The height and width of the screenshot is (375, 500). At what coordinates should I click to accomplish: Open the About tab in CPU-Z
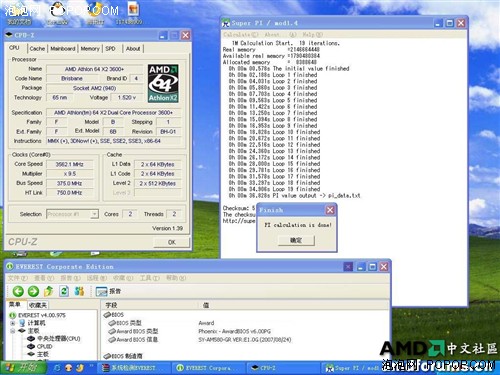click(133, 49)
